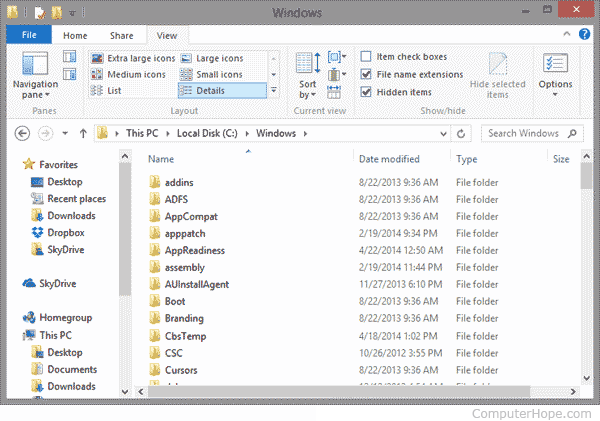
Task: Open the Navigation pane dropdown
Action: tap(35, 76)
